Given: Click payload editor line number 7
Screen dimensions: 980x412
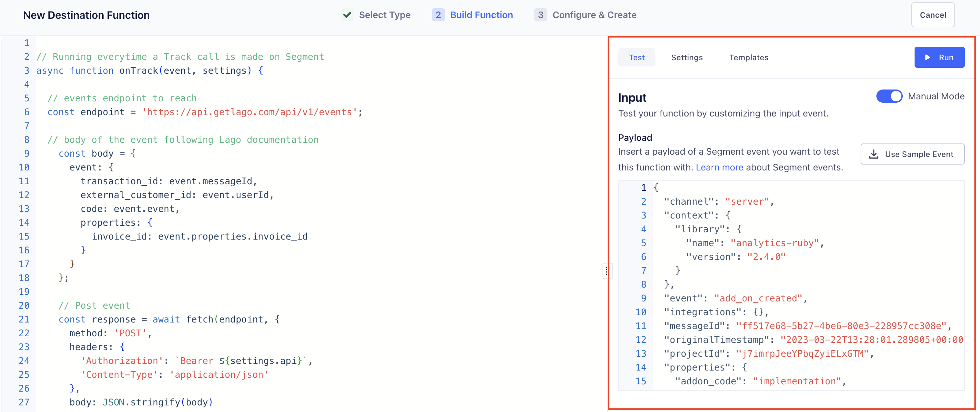Looking at the screenshot, I should pos(643,271).
